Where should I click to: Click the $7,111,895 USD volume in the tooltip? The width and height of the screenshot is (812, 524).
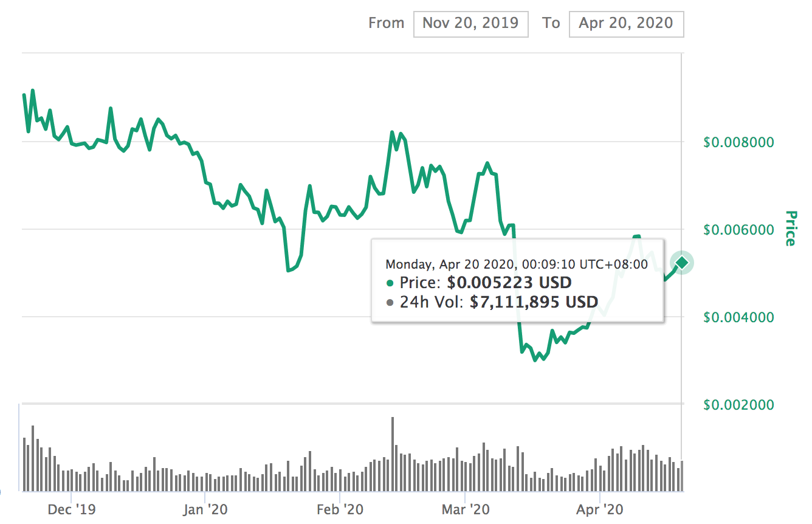click(x=534, y=302)
